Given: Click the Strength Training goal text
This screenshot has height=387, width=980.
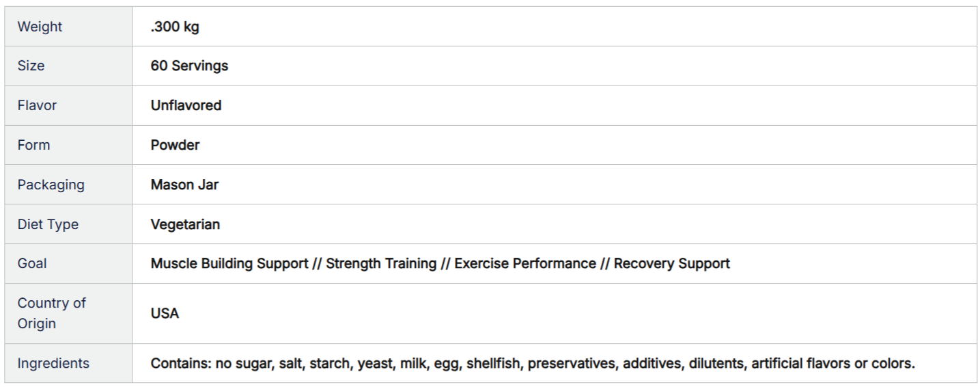Looking at the screenshot, I should click(x=381, y=263).
